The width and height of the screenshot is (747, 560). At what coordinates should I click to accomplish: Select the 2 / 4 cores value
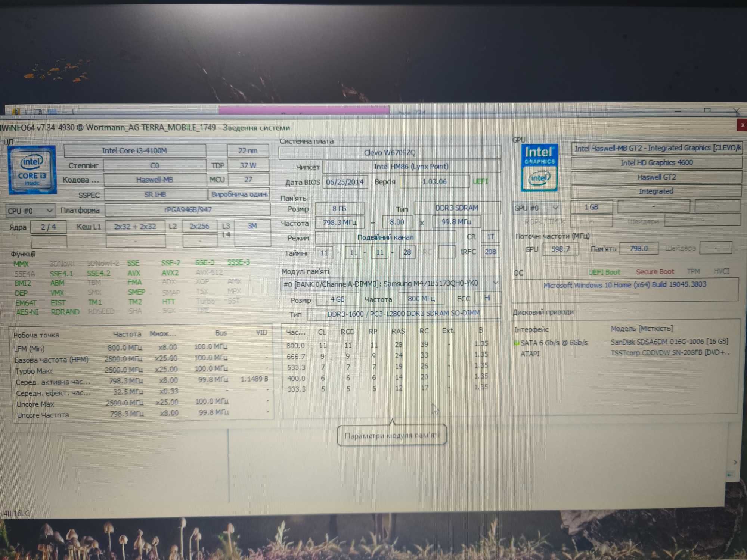(49, 227)
